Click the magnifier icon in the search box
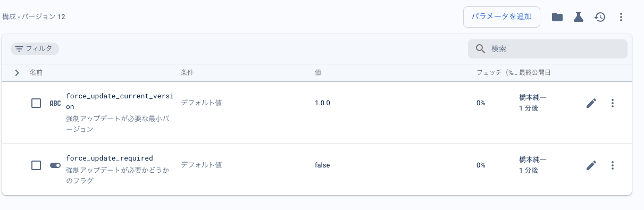The height and width of the screenshot is (210, 644). tap(480, 49)
